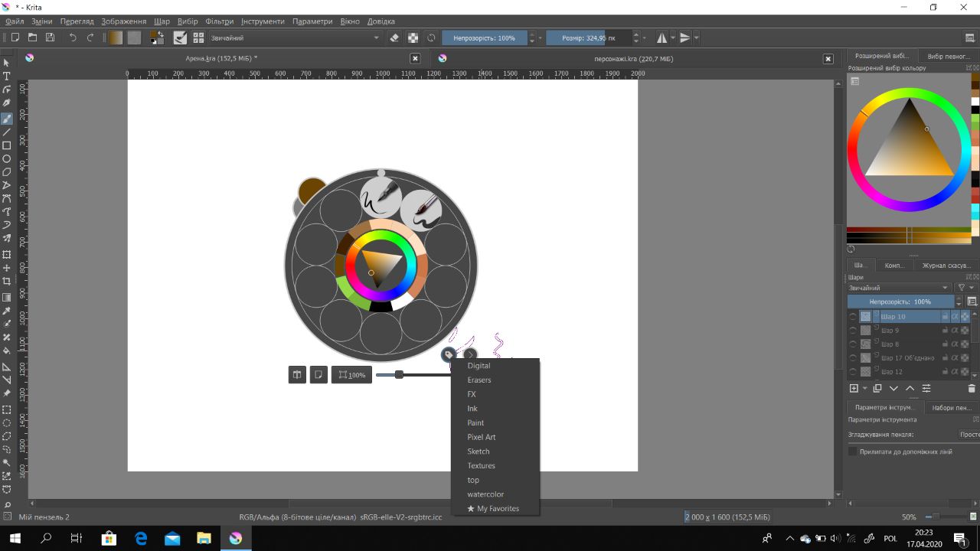980x551 pixels.
Task: Switch to персонажі.kra document tab
Action: point(634,58)
